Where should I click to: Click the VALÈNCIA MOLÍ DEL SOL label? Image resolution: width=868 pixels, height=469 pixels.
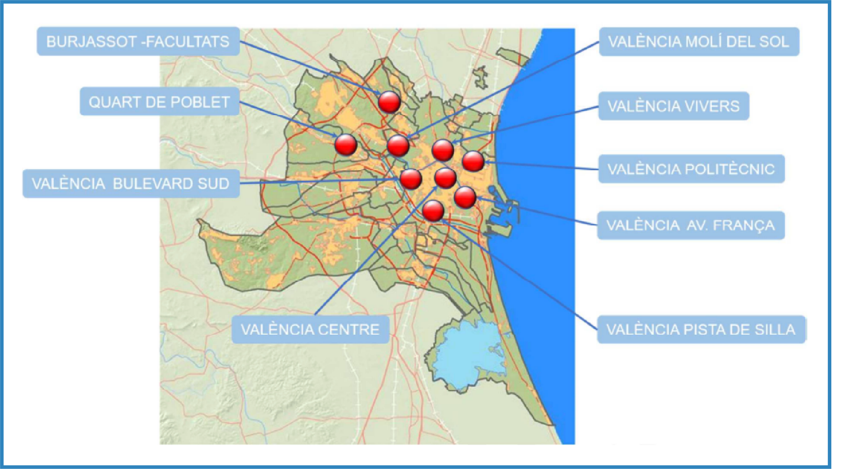click(x=699, y=41)
